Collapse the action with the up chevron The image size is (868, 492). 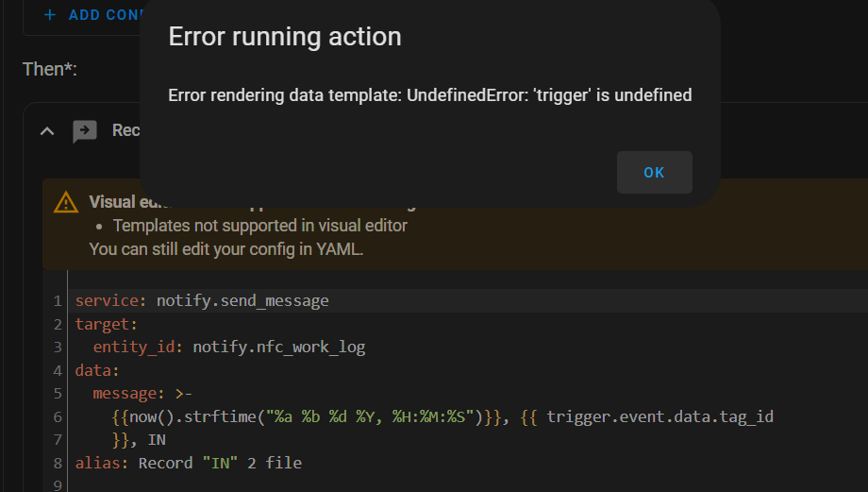pos(47,131)
